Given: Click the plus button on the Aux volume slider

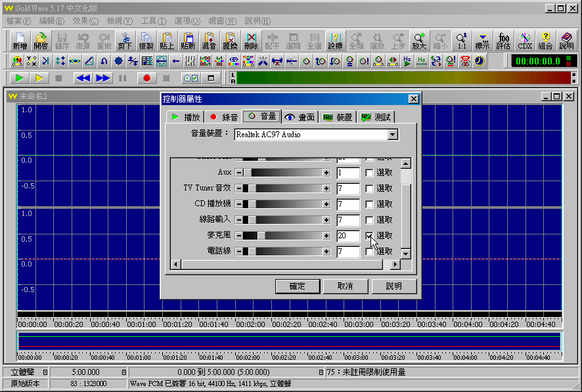Looking at the screenshot, I should 326,173.
